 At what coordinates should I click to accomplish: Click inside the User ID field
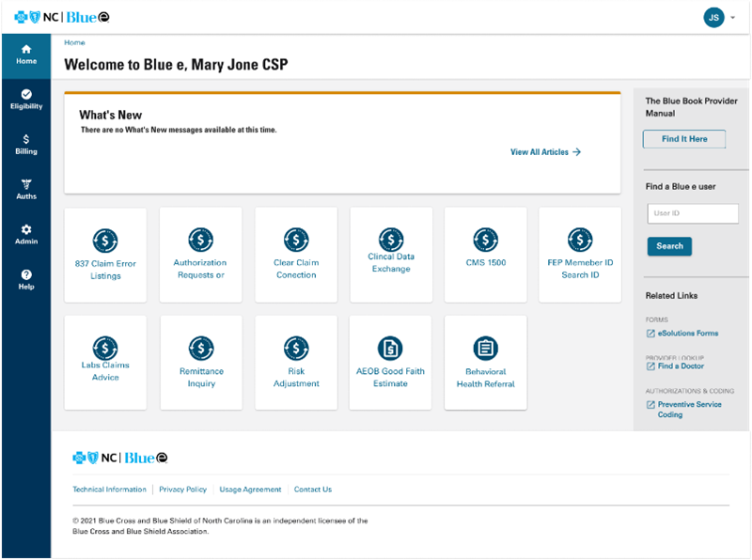coord(693,214)
